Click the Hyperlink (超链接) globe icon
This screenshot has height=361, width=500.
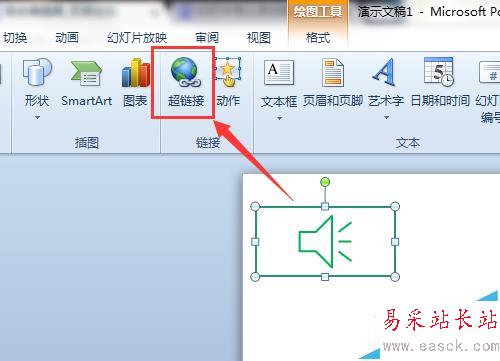[186, 72]
